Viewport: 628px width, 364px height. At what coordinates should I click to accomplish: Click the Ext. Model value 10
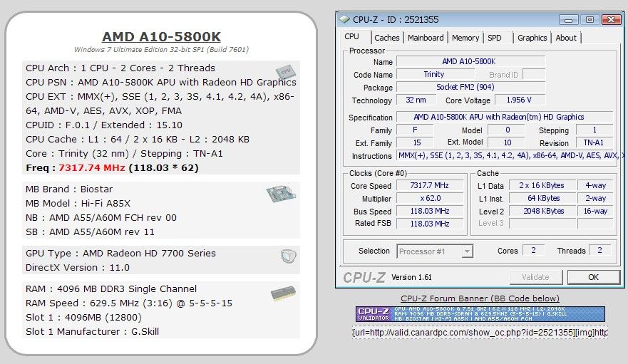click(x=507, y=142)
